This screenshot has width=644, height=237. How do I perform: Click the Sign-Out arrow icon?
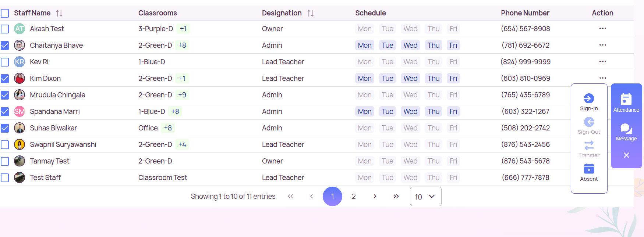coord(589,122)
